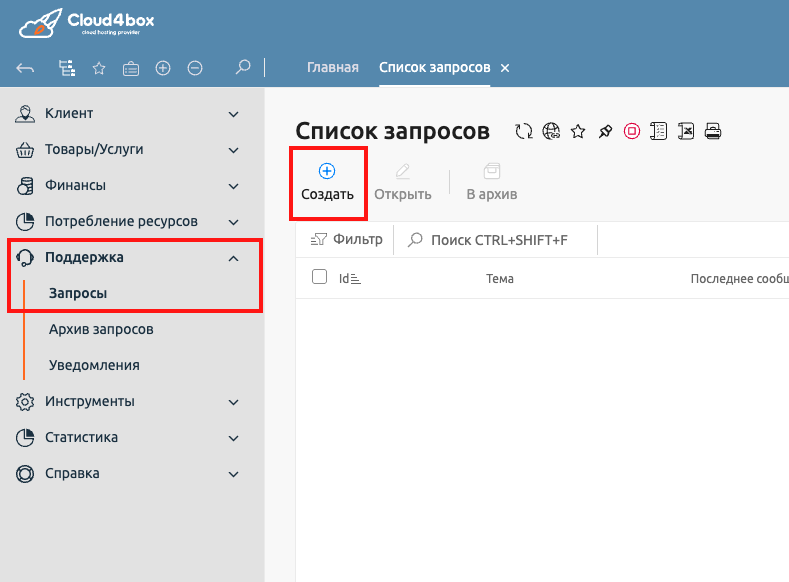Refresh the Список запросов list

tap(523, 131)
